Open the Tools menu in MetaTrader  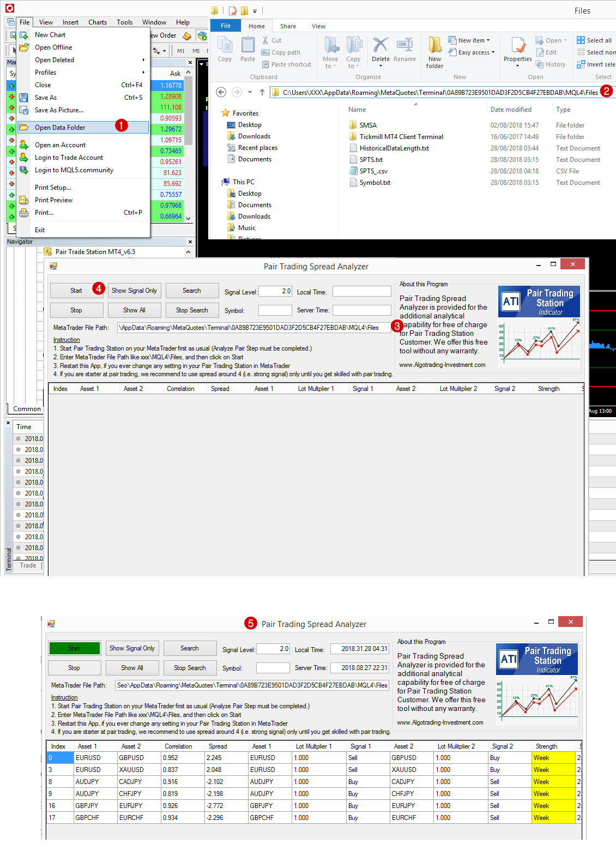124,22
